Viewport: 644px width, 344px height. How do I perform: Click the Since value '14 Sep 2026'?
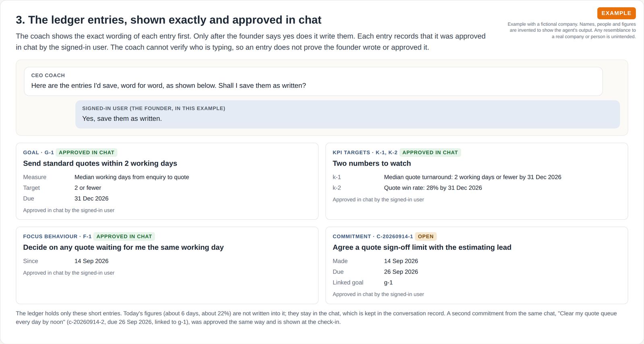[91, 261]
